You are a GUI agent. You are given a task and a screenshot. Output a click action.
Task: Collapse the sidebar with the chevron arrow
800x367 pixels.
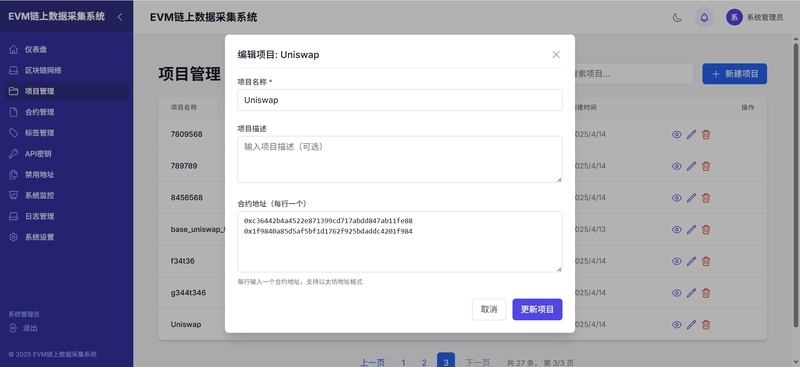(120, 17)
